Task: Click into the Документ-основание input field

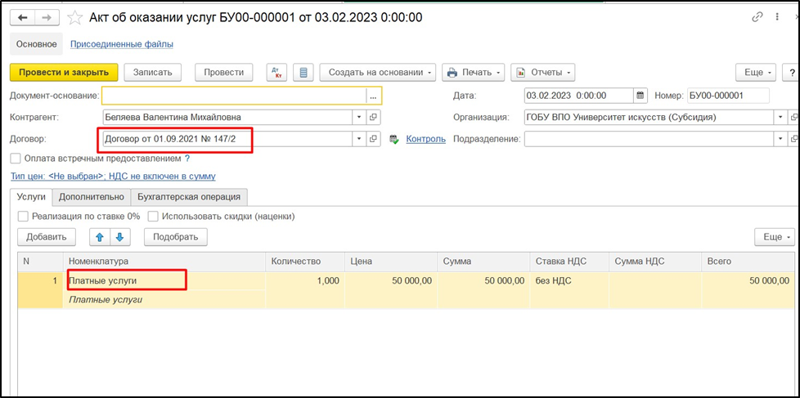Action: point(234,96)
